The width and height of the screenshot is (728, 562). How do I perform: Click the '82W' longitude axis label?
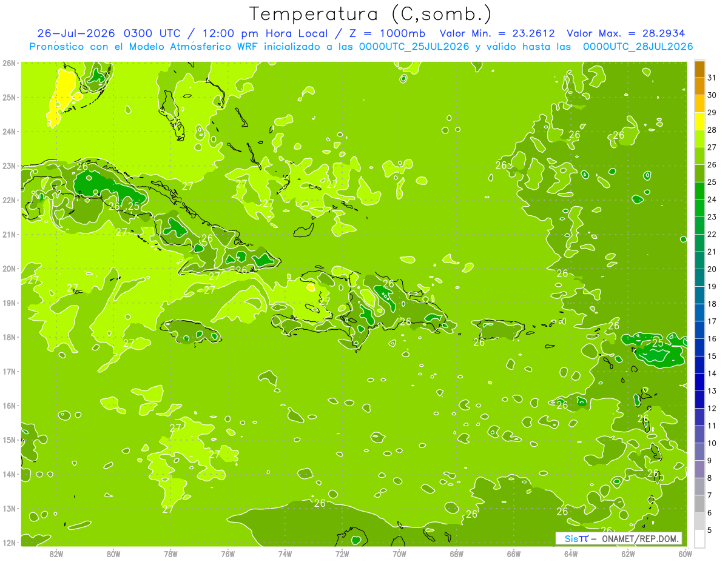coord(56,554)
